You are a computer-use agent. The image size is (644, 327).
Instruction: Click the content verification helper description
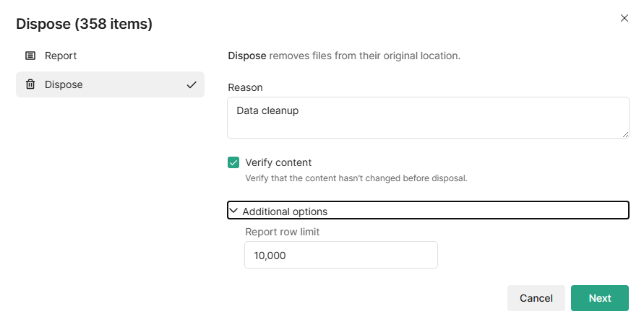point(356,178)
